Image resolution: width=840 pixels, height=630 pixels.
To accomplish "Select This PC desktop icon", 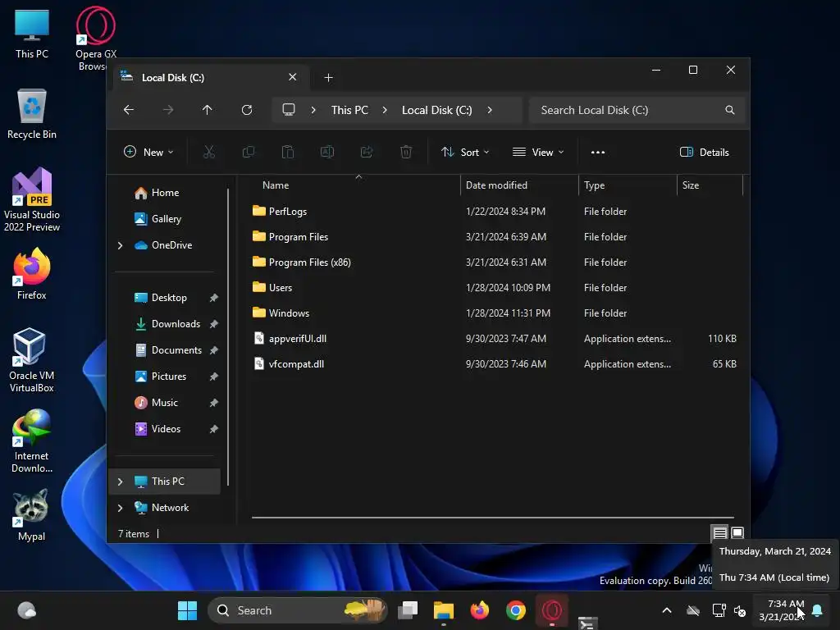I will click(32, 34).
